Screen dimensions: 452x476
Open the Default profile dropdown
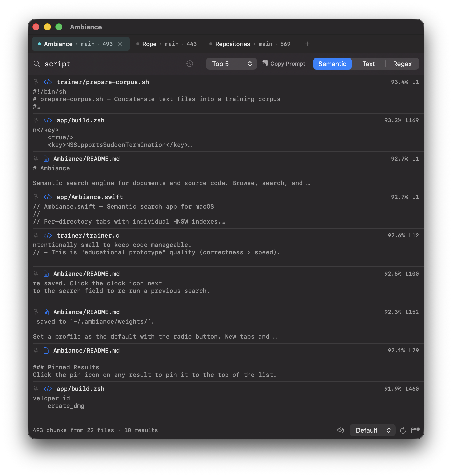click(373, 430)
